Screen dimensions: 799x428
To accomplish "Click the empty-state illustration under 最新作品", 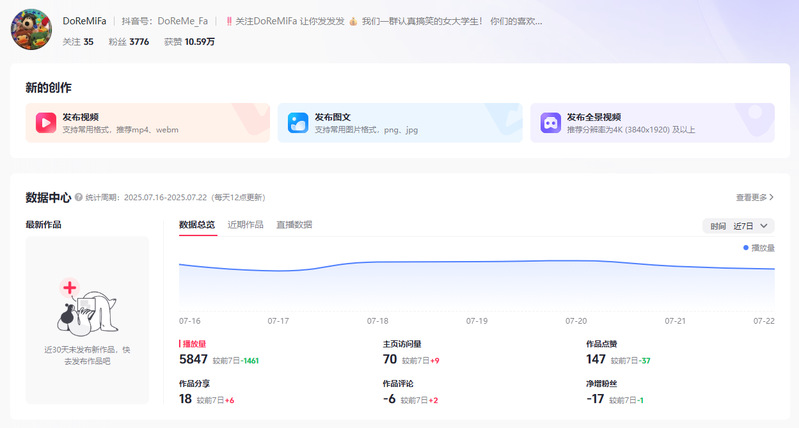I will [x=86, y=307].
